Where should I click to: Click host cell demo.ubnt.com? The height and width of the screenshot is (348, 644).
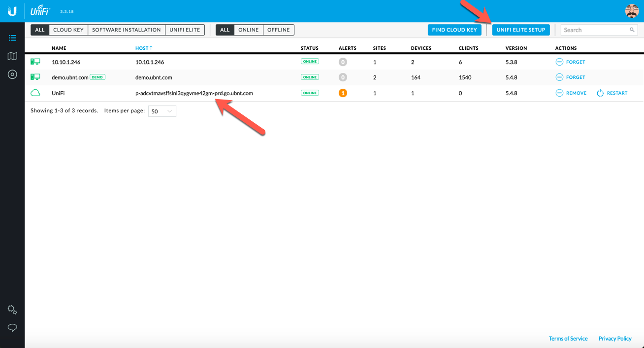[154, 77]
